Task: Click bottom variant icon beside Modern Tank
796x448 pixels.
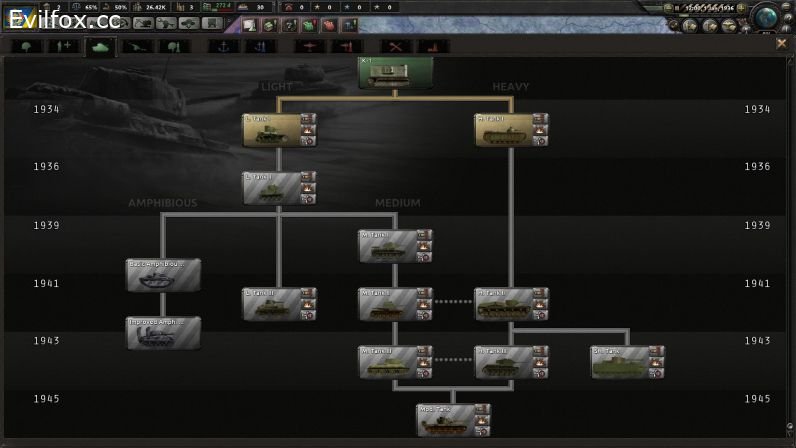Action: click(482, 432)
